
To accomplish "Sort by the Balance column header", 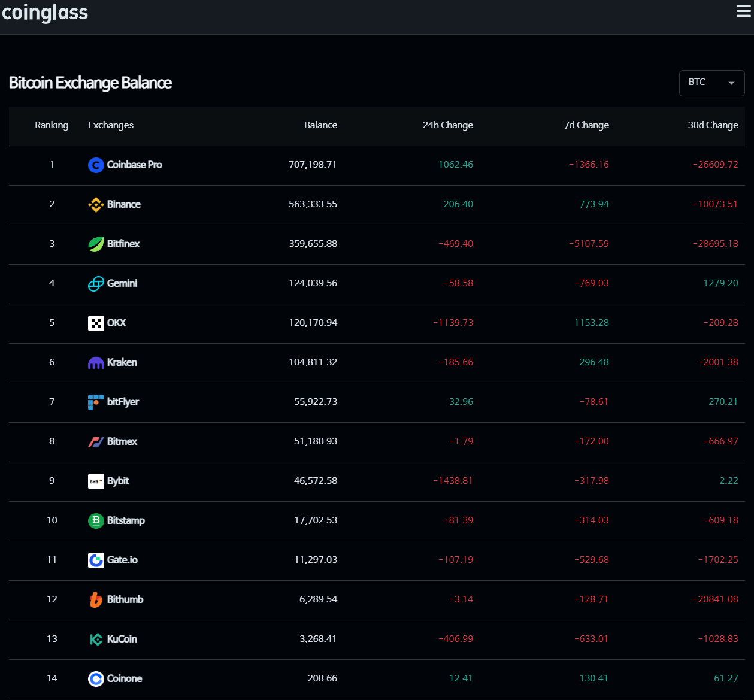I will coord(320,125).
